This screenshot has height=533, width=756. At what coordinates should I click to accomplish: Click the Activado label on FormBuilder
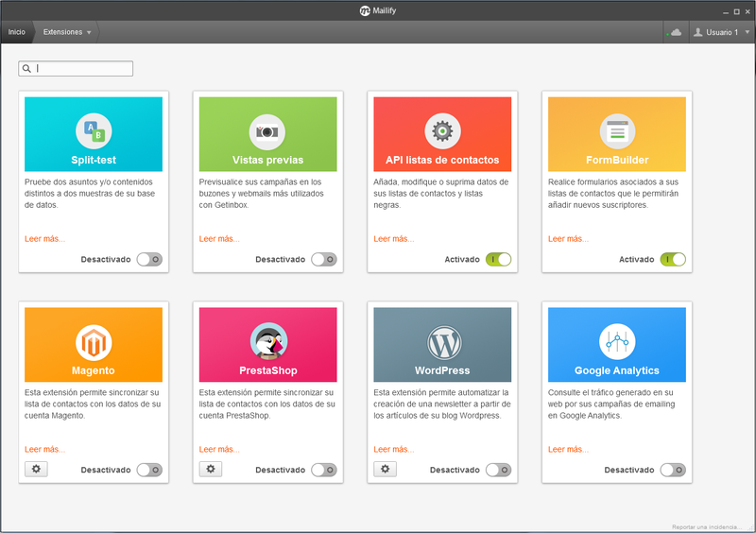[x=636, y=260]
